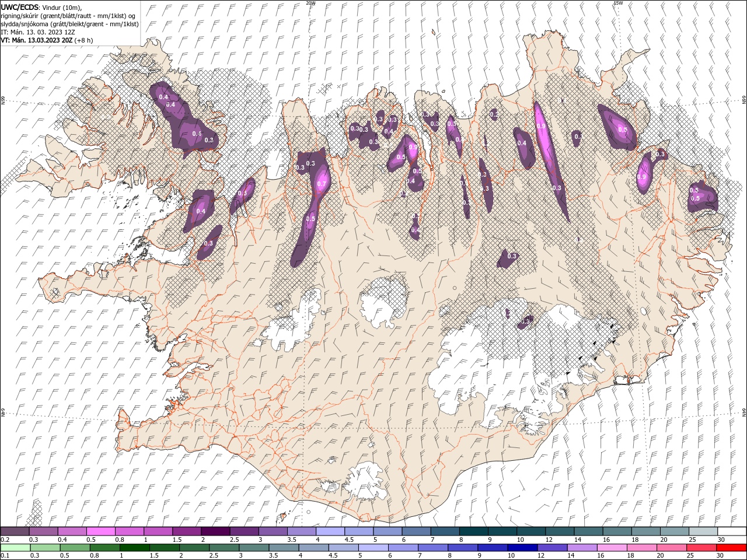The width and height of the screenshot is (747, 560).
Task: Select the darkest green swatch labeled 1 in bottom legend
Action: click(135, 548)
